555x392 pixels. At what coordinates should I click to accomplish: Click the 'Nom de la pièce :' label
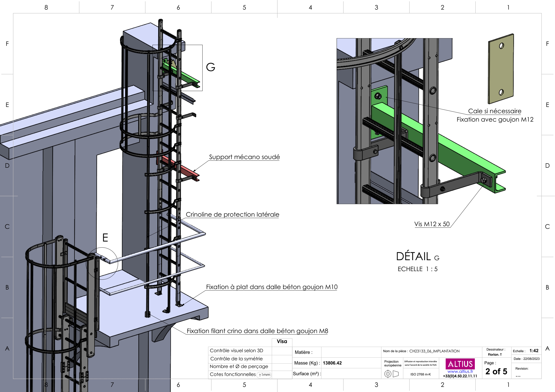[395, 351]
